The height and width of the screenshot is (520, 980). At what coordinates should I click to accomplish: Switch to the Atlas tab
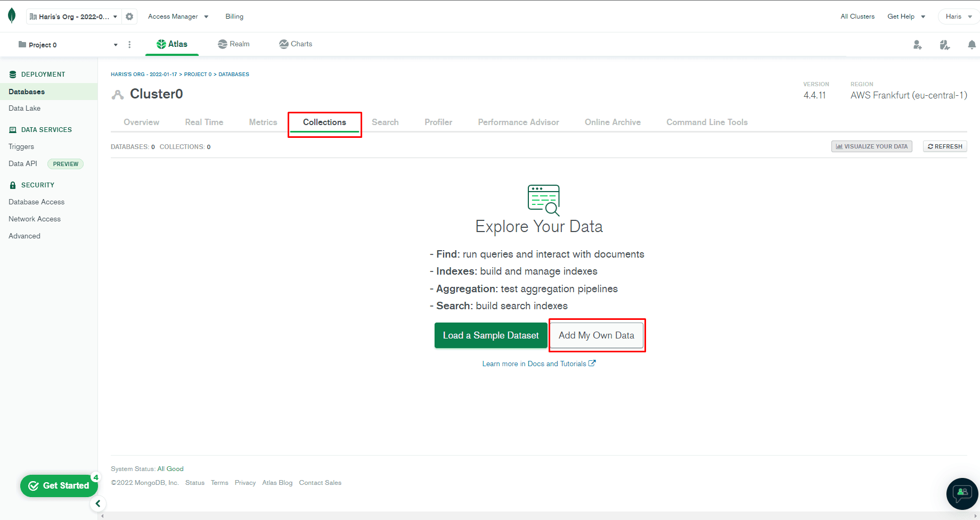172,44
